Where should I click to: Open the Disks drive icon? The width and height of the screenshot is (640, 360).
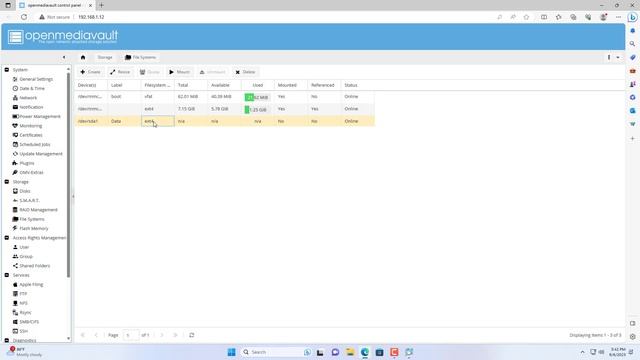click(15, 191)
